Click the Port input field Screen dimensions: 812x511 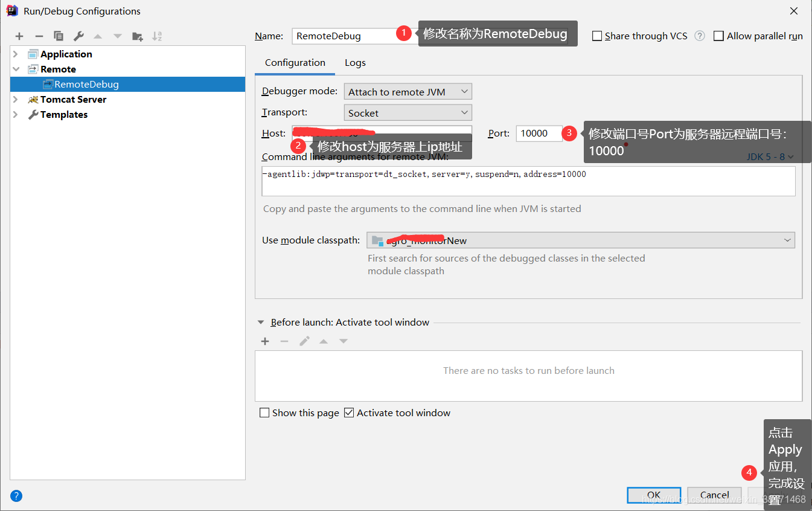(539, 133)
